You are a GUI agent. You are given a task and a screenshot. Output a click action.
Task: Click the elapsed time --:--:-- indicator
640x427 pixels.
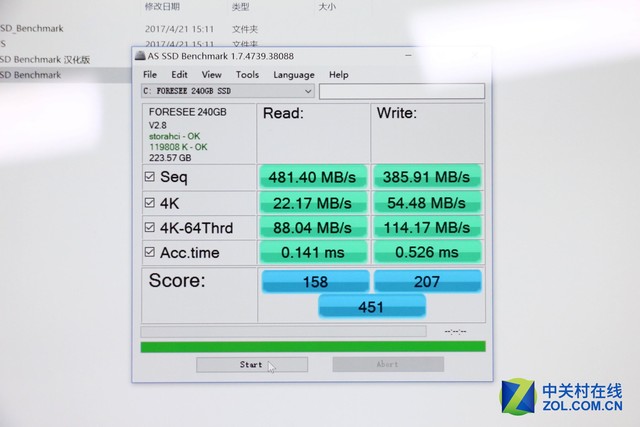456,331
